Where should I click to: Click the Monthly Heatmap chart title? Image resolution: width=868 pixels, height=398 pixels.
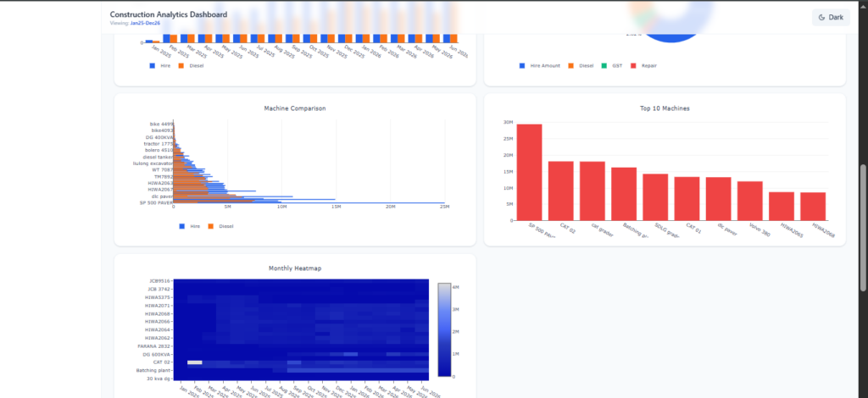point(294,268)
